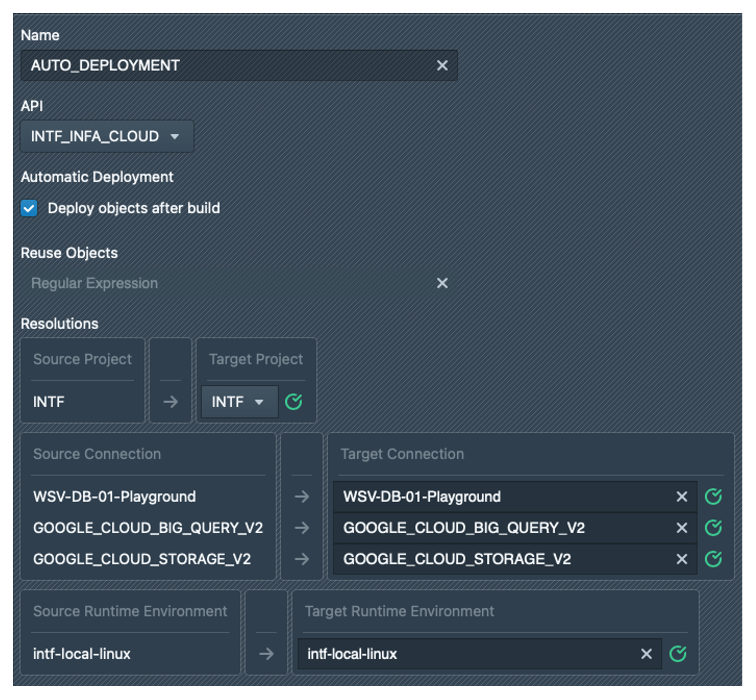Click the green validate icon next to Target Project
756x700 pixels.
click(x=294, y=402)
